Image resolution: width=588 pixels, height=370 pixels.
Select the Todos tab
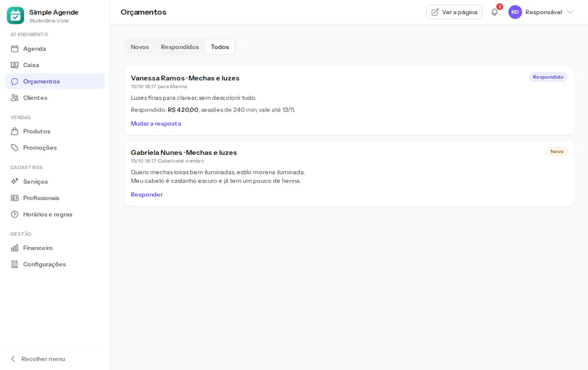click(220, 47)
